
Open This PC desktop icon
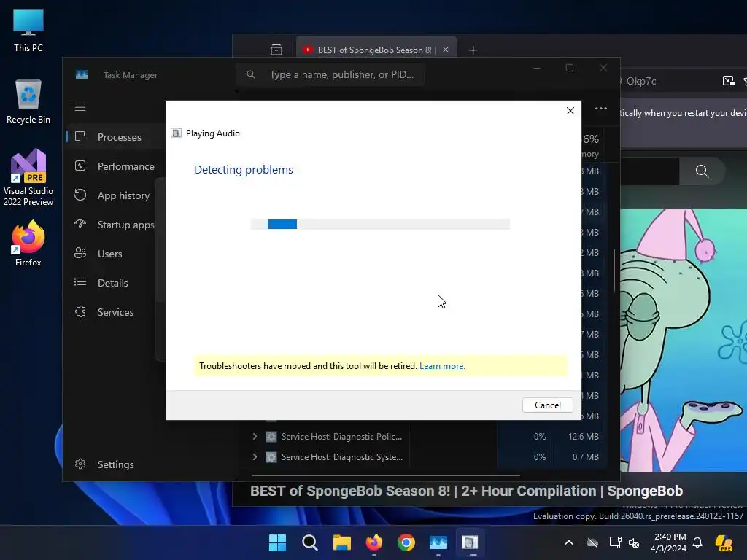tap(28, 31)
